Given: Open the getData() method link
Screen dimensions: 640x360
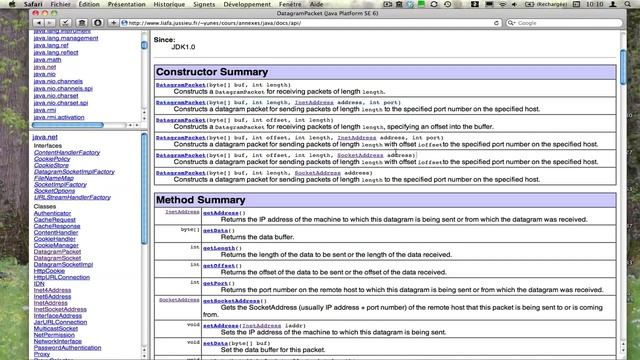Looking at the screenshot, I should (216, 231).
